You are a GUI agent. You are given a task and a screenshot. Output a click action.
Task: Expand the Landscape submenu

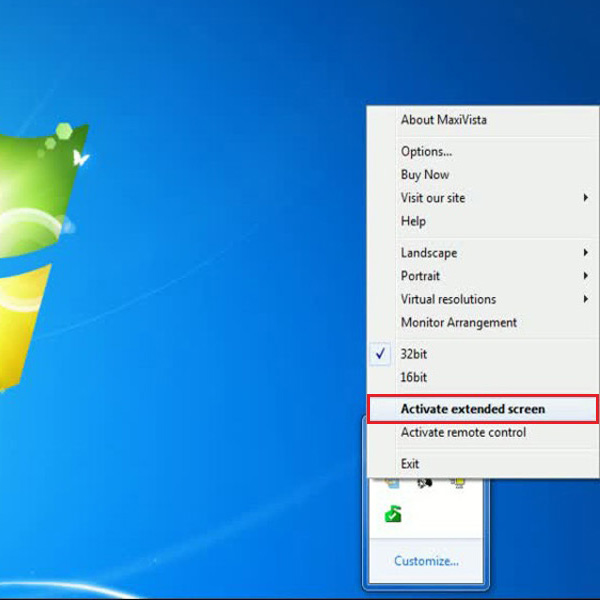coord(483,253)
